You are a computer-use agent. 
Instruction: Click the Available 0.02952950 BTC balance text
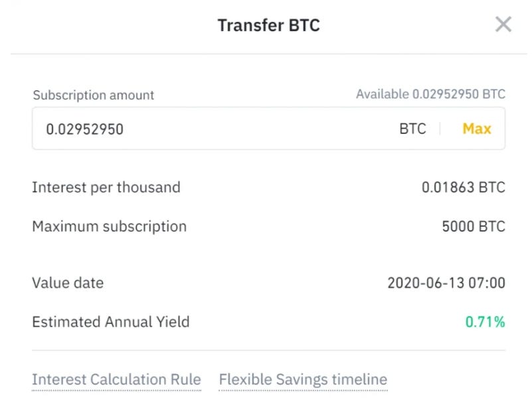click(x=430, y=94)
